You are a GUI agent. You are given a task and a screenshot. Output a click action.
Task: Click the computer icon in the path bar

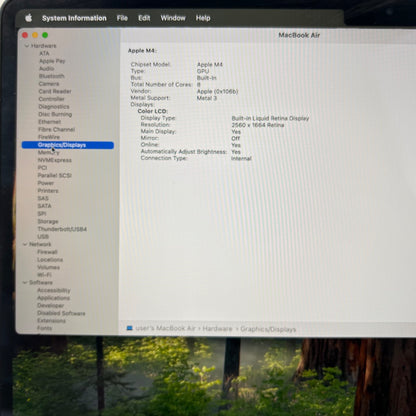pyautogui.click(x=130, y=328)
